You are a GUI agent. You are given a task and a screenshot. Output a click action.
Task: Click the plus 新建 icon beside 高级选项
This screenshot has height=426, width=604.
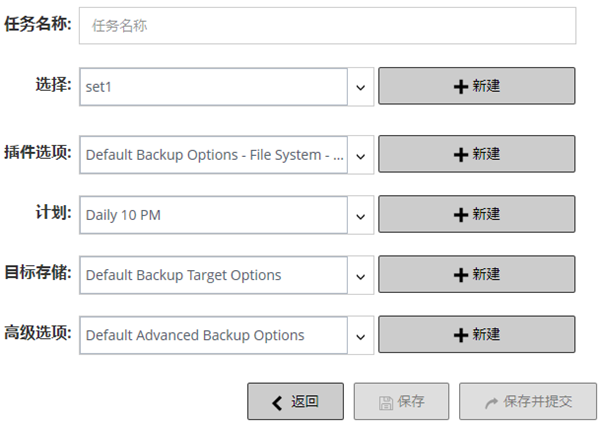(x=460, y=334)
